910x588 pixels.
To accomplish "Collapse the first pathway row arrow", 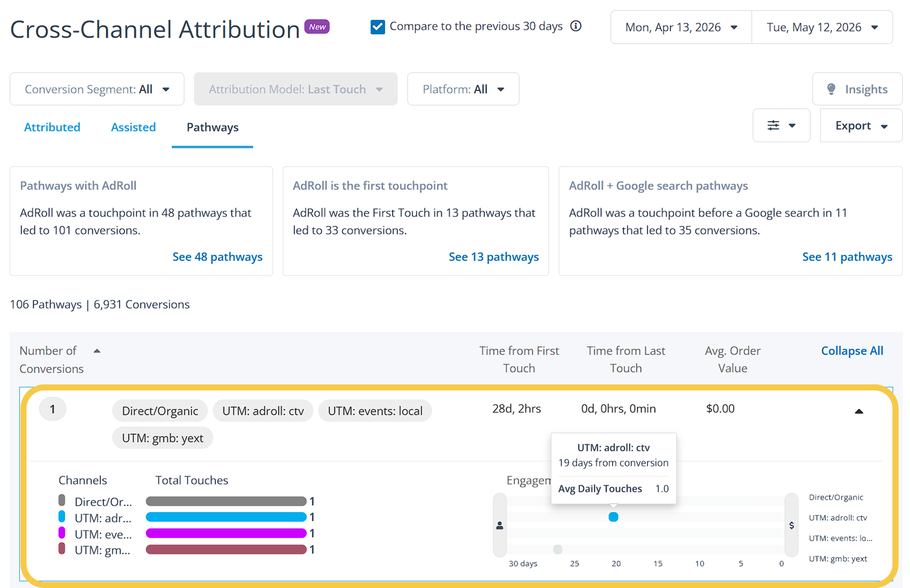I will tap(859, 411).
